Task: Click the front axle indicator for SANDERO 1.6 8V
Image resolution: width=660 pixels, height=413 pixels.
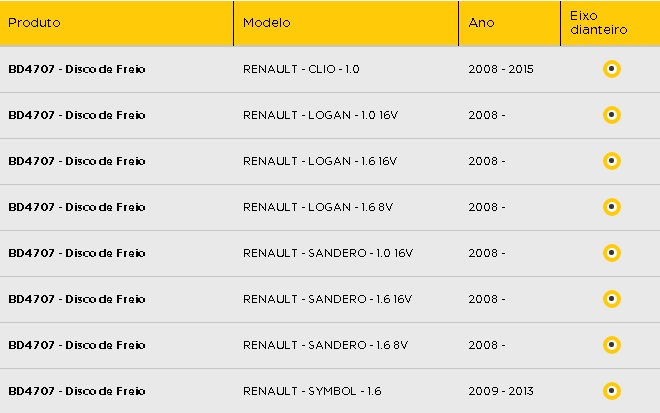Action: [612, 345]
